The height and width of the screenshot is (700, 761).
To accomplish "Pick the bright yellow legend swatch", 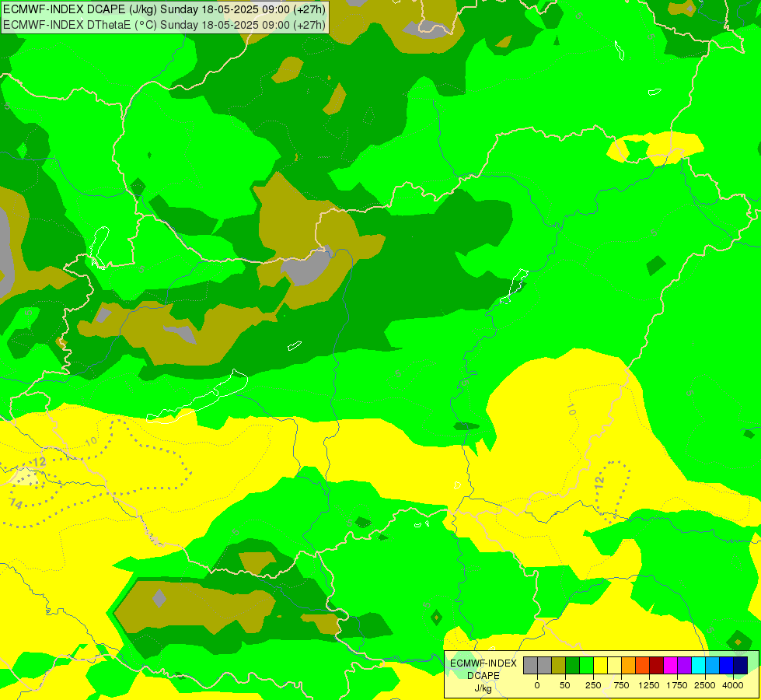I will coord(600,666).
